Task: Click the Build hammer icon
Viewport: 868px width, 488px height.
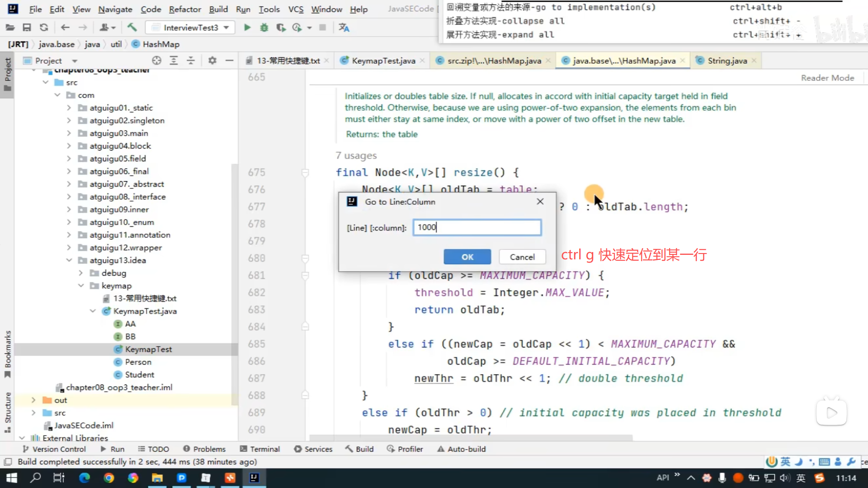Action: [132, 28]
